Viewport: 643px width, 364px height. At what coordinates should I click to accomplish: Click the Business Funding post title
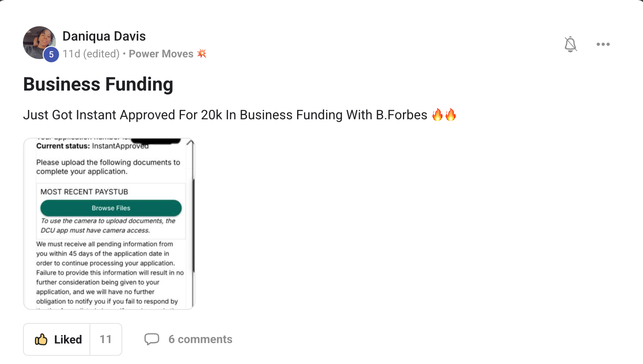point(98,84)
